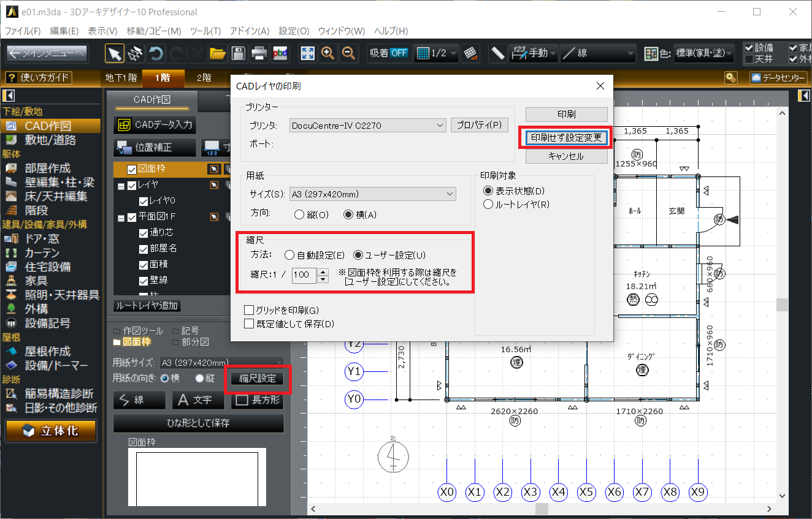Collapse the 平面図1F layer tree node
The height and width of the screenshot is (519, 812).
point(121,217)
